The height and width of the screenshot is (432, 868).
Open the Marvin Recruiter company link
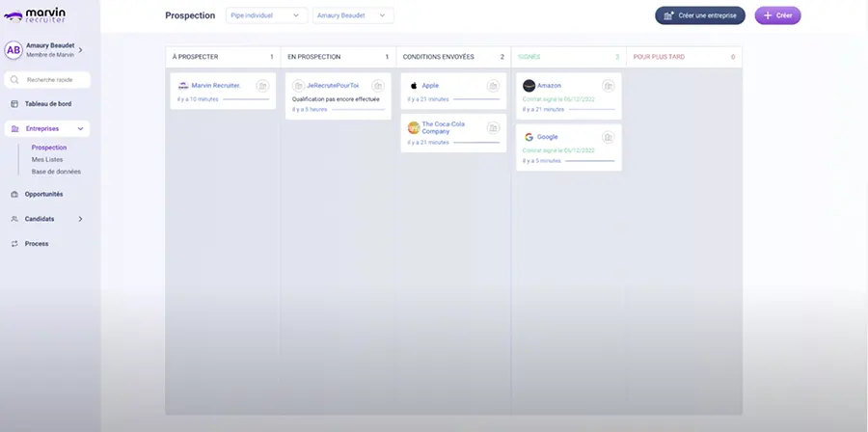pos(216,86)
